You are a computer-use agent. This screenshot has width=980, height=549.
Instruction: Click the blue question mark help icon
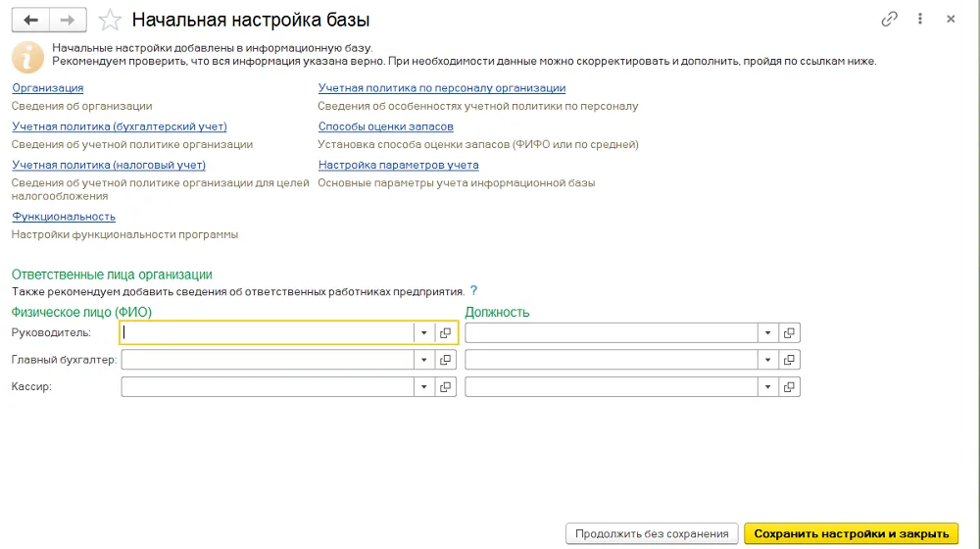473,291
